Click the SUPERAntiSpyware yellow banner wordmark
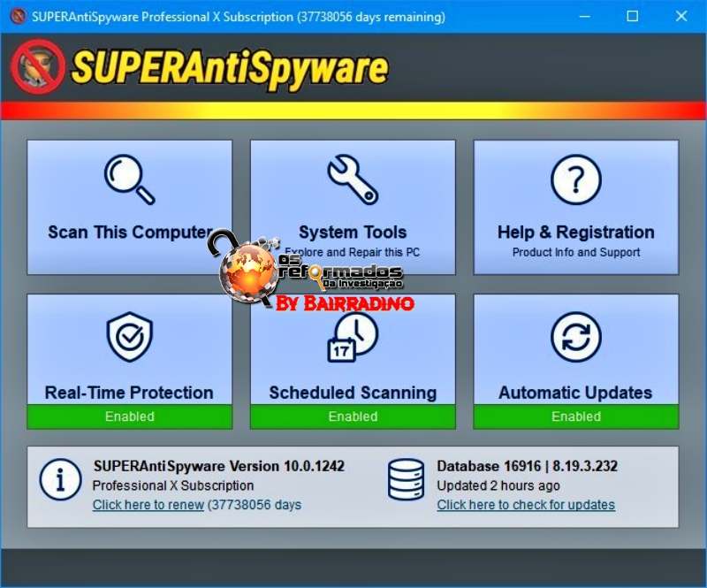 point(230,68)
